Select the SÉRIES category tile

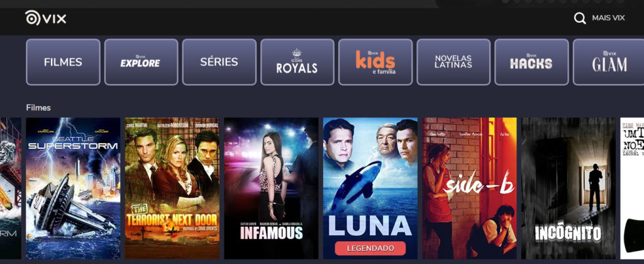tap(219, 62)
